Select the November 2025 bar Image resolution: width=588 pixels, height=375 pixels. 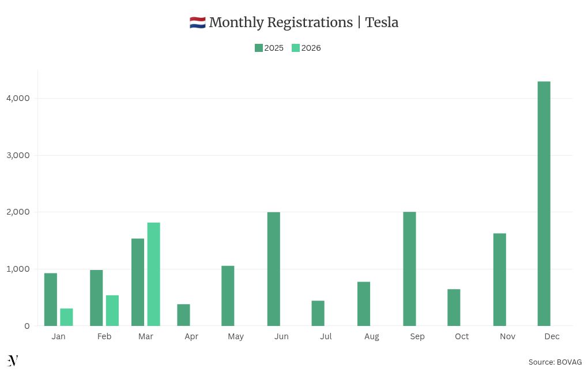499,280
